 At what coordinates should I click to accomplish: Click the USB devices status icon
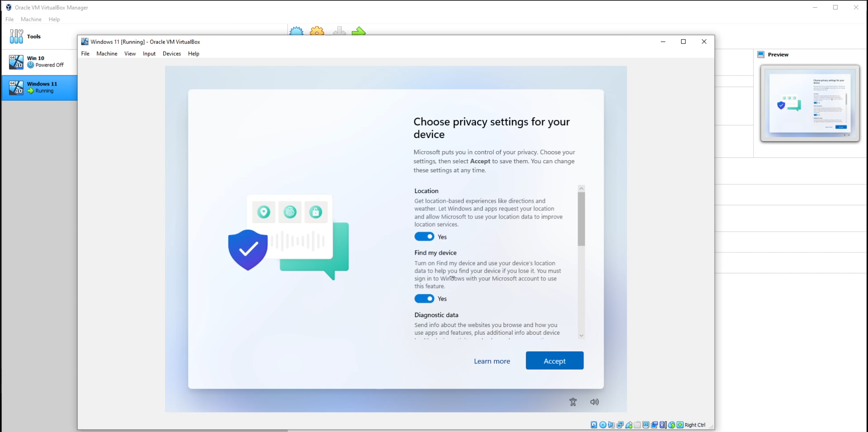click(629, 425)
